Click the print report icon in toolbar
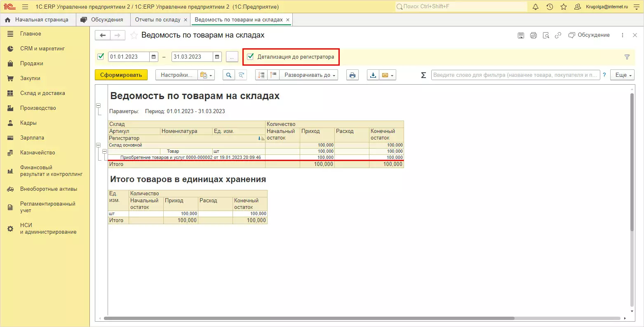Viewport: 644px width, 327px height. pos(352,75)
